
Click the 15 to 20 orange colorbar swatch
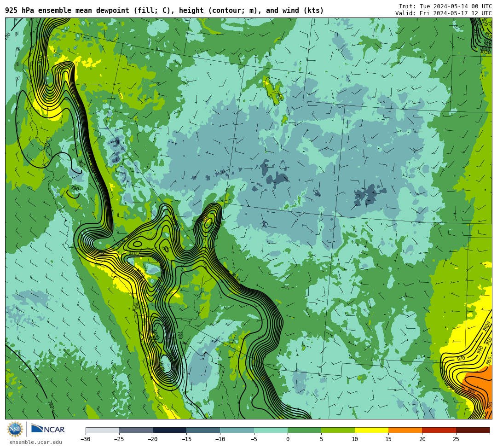tap(405, 430)
